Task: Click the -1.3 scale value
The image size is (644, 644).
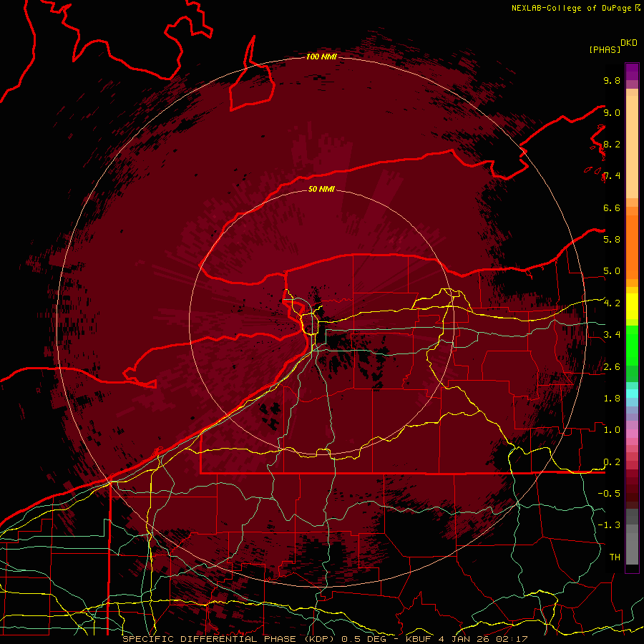Action: [x=609, y=525]
